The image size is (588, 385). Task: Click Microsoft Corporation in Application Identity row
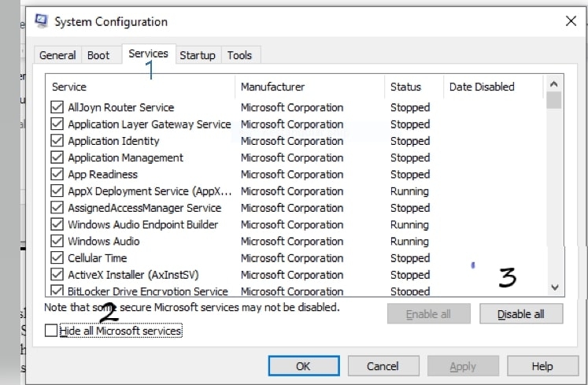point(292,141)
